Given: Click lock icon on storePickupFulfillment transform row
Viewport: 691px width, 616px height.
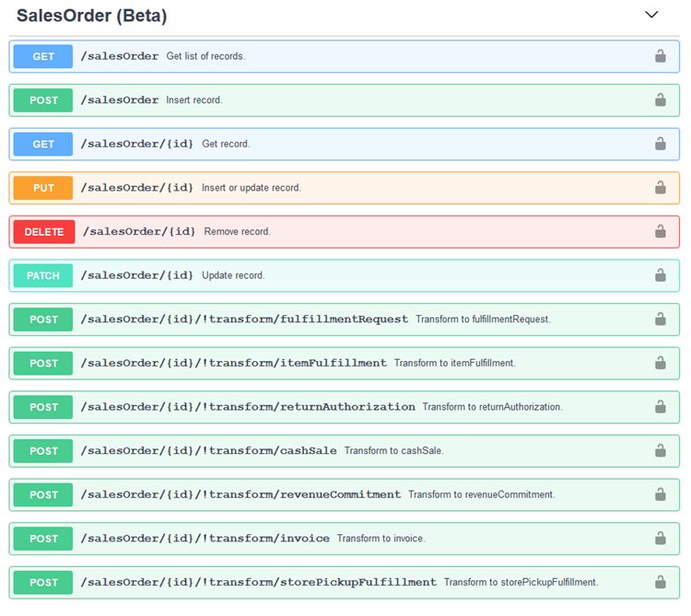Looking at the screenshot, I should tap(661, 582).
